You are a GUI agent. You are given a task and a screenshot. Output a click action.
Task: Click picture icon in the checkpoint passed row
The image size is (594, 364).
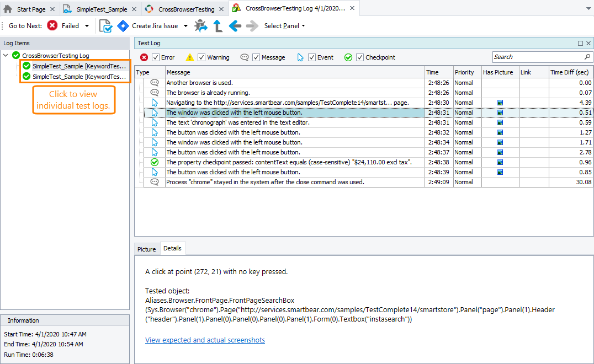[x=500, y=162]
